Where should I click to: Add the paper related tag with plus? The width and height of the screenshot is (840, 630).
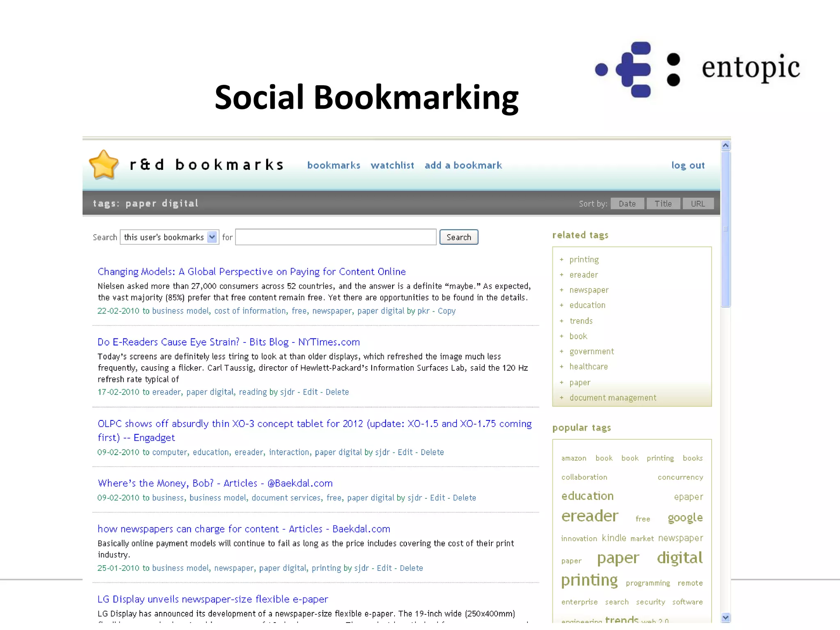tap(562, 382)
